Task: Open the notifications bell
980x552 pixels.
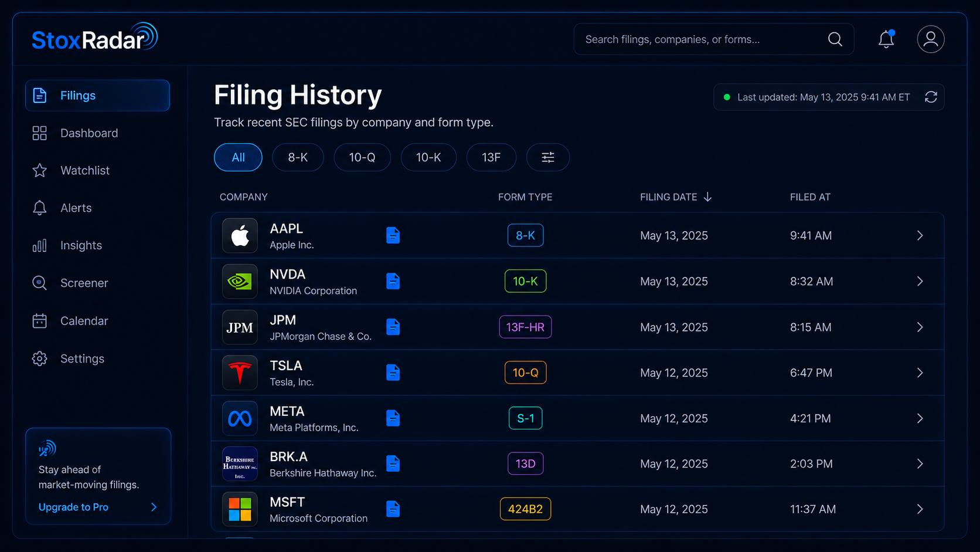Action: 886,39
